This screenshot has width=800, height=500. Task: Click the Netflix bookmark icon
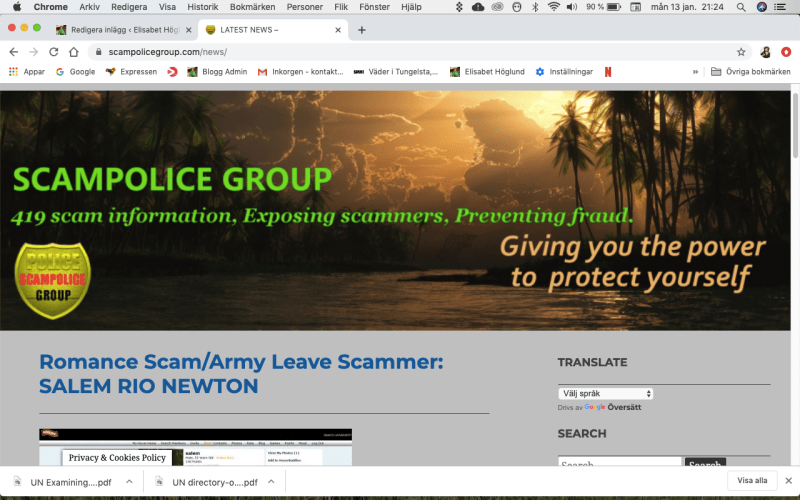(608, 72)
